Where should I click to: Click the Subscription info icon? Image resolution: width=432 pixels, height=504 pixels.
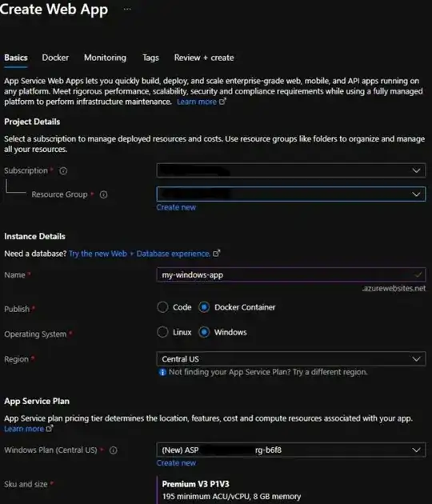63,170
